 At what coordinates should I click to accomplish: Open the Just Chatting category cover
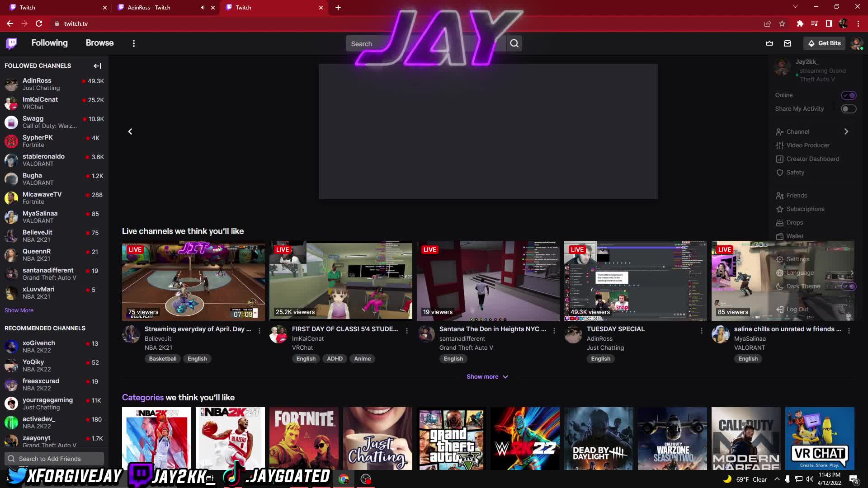(x=377, y=438)
